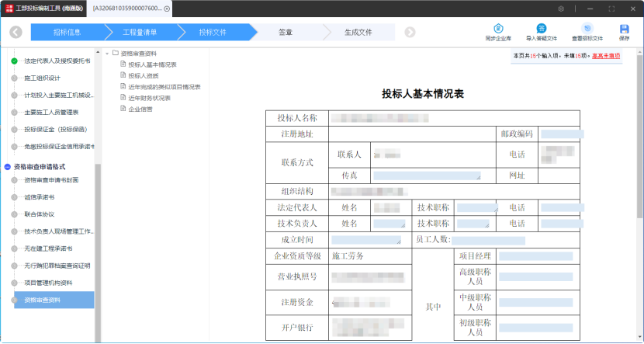Image resolution: width=644 pixels, height=344 pixels.
Task: Open 查看招标文件 viewer icon
Action: (587, 29)
